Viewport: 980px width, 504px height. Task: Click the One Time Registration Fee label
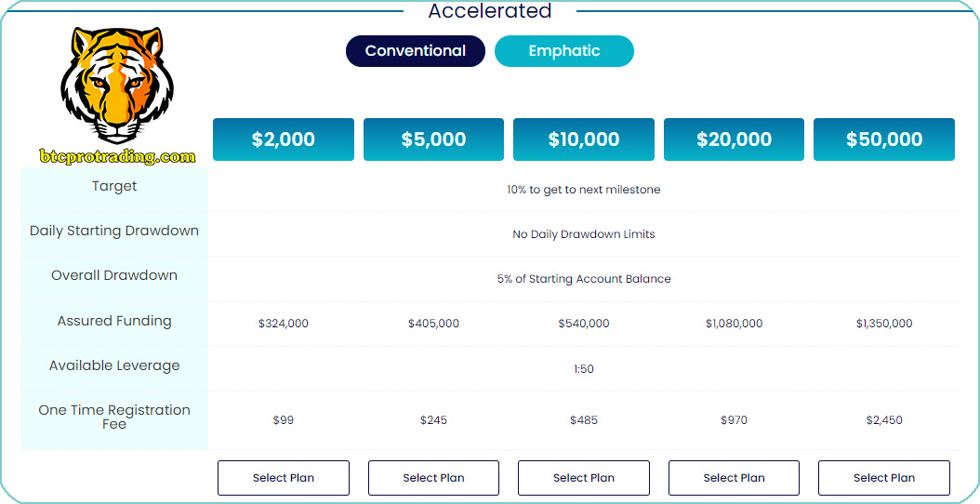point(114,417)
